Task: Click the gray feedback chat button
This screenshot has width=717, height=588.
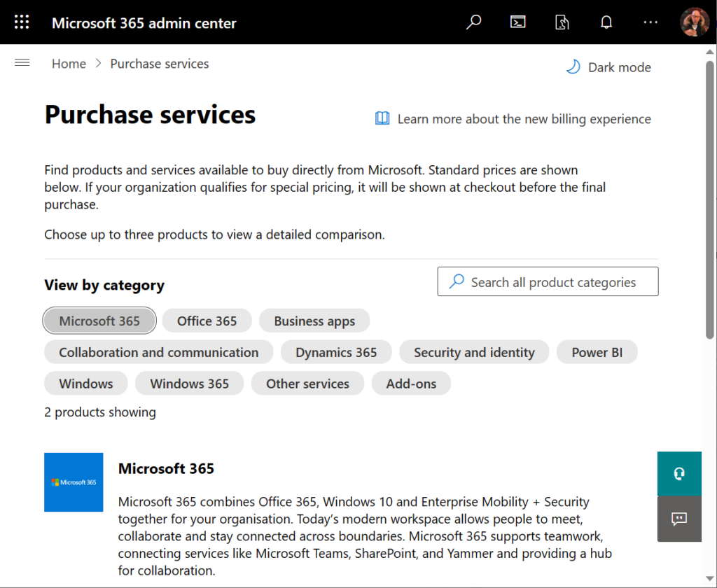Action: 679,519
